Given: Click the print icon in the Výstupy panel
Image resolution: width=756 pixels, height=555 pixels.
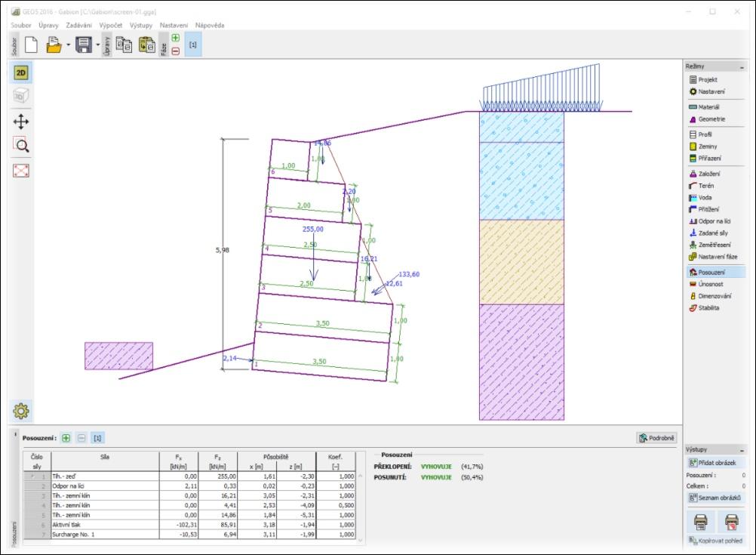Looking at the screenshot, I should pyautogui.click(x=701, y=522).
